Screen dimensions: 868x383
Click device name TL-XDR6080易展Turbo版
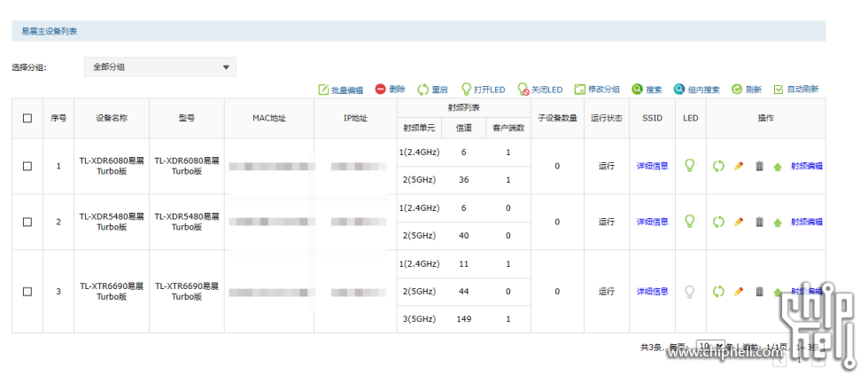(x=112, y=166)
